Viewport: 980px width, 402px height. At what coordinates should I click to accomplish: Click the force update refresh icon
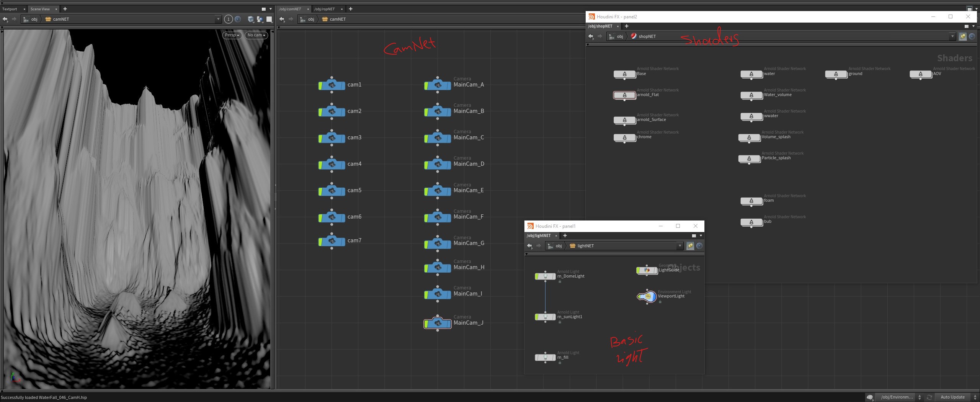pos(929,397)
